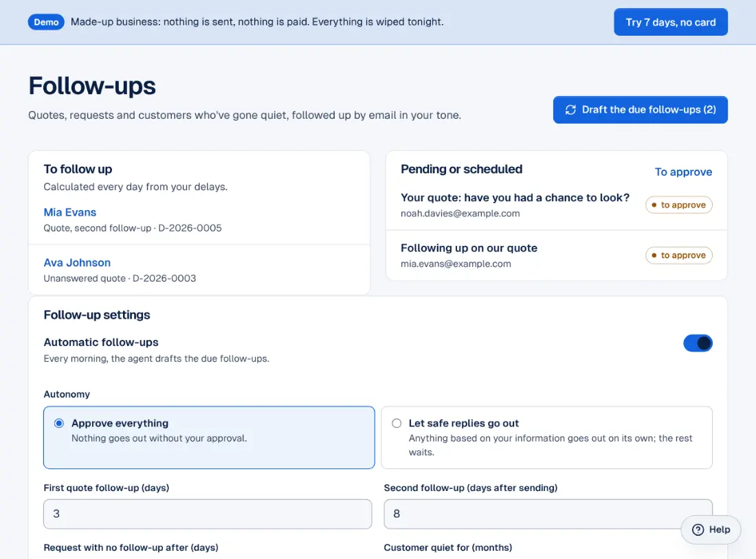Open the 'Following up on our quote' email
This screenshot has height=559, width=756.
[x=469, y=248]
